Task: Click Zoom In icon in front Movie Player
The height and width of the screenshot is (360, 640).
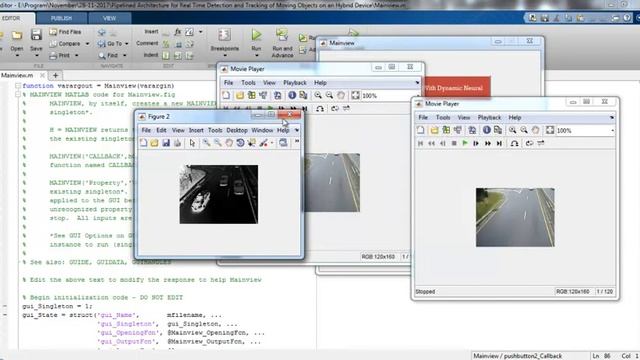Action: click(x=512, y=130)
